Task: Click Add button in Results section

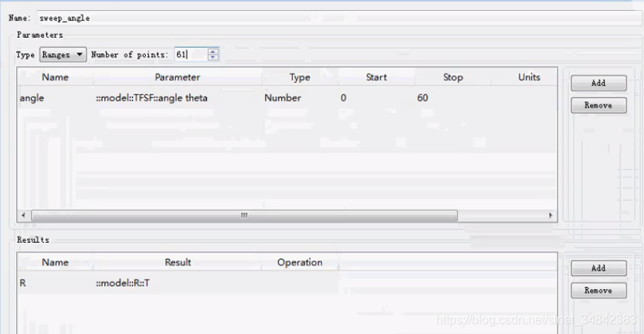Action: [x=598, y=268]
